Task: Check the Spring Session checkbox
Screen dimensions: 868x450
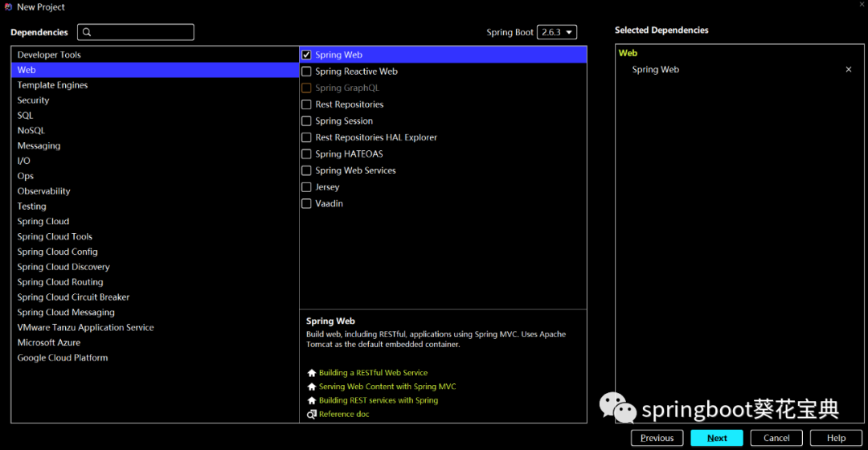Action: click(306, 121)
